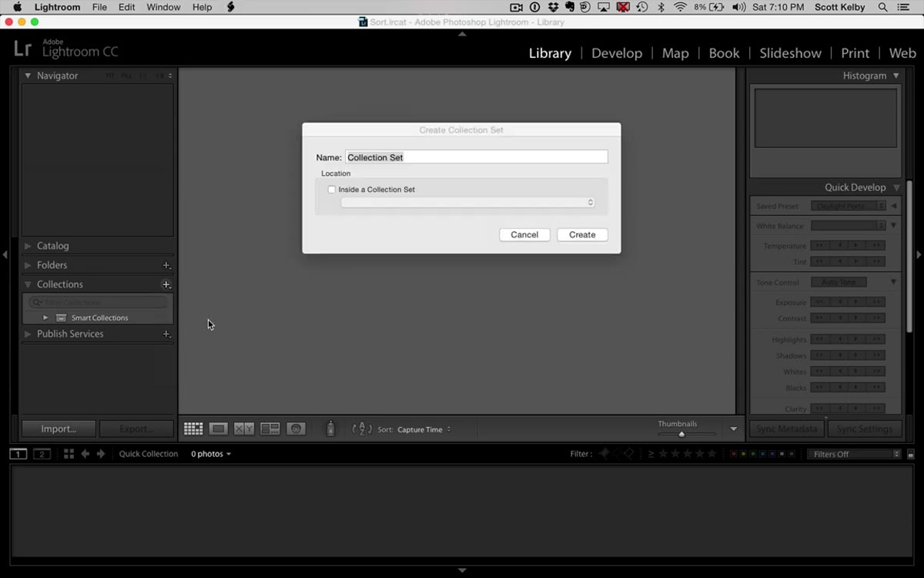Viewport: 924px width, 578px height.
Task: Open the Bluetooth menu bar icon
Action: pyautogui.click(x=661, y=7)
